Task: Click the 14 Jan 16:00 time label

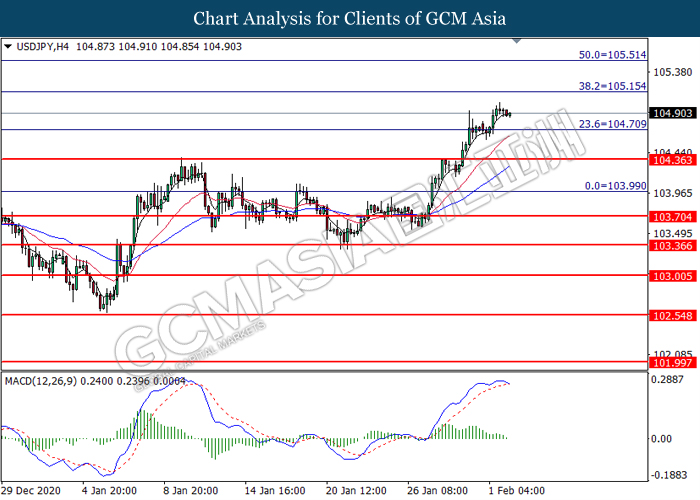Action: 275,491
